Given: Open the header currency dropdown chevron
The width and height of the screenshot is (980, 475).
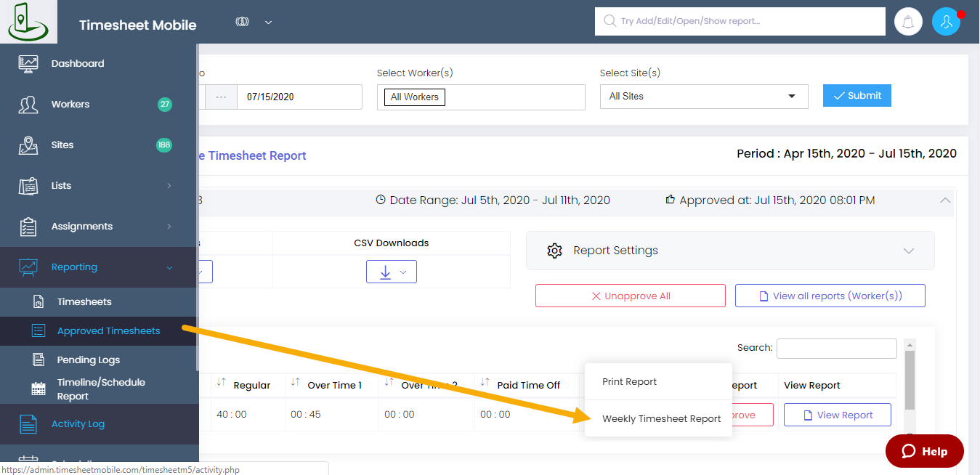Looking at the screenshot, I should (268, 23).
